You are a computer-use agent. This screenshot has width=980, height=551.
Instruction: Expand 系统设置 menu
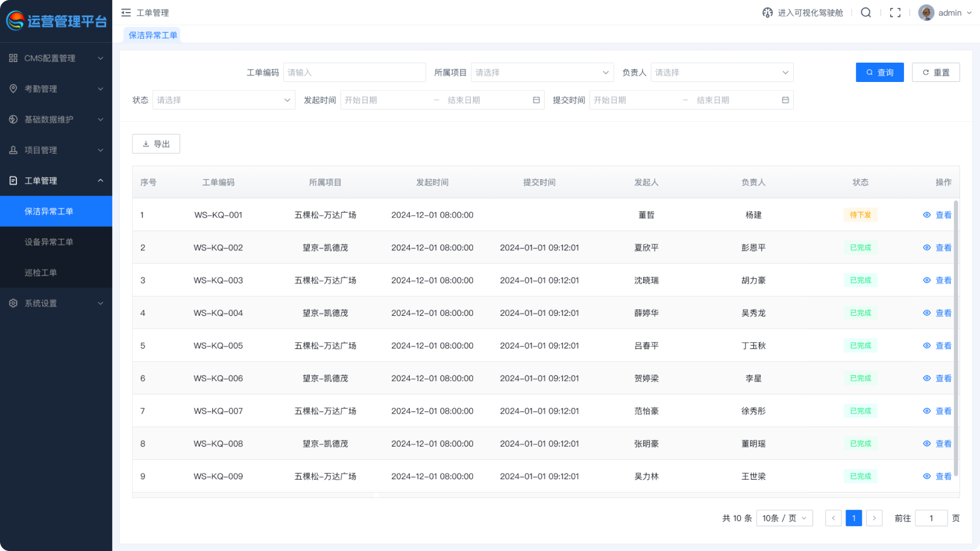(x=101, y=303)
